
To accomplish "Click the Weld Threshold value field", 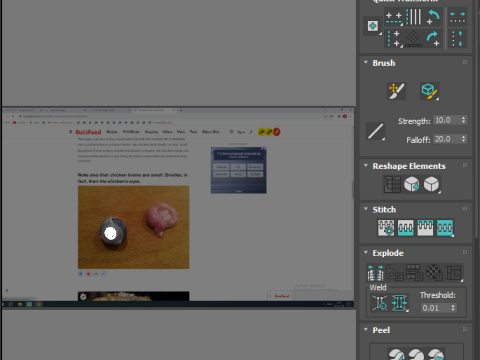I will (435, 308).
